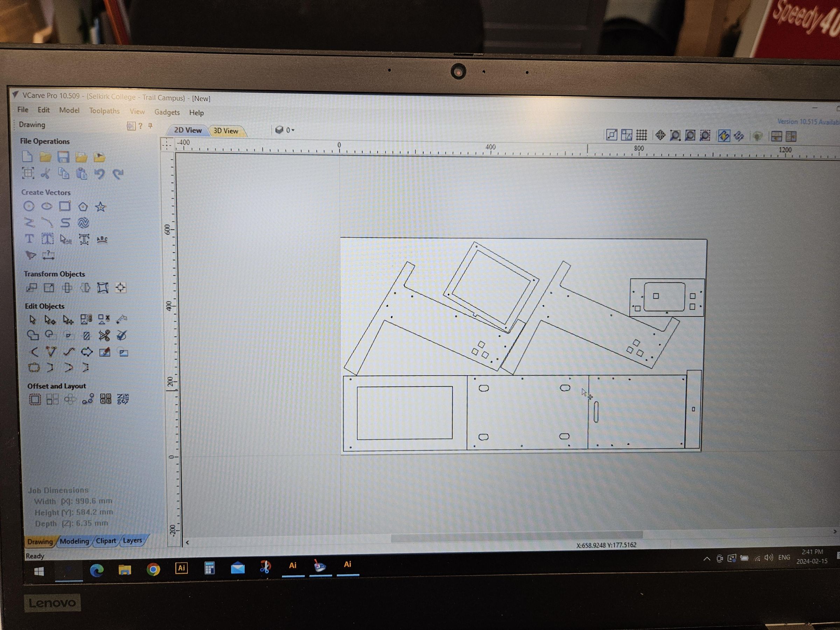Toggle the snap grid display icon
This screenshot has width=840, height=630.
pyautogui.click(x=642, y=135)
